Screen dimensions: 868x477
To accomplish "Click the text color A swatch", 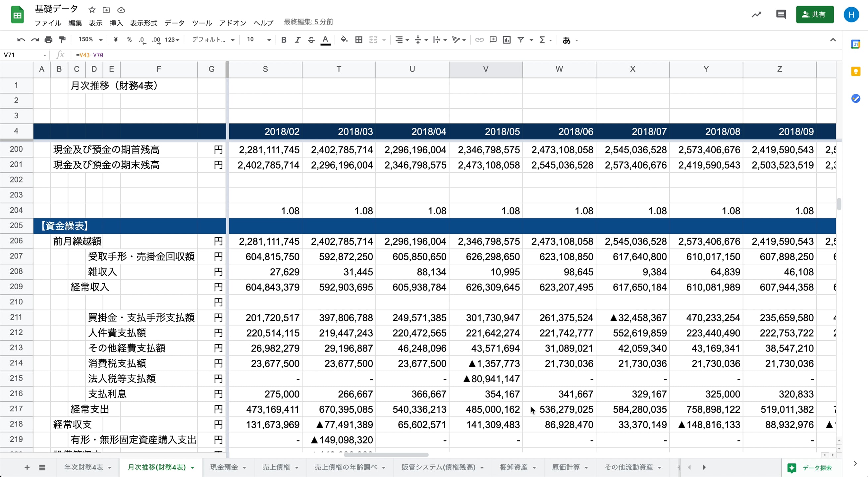I will [325, 40].
